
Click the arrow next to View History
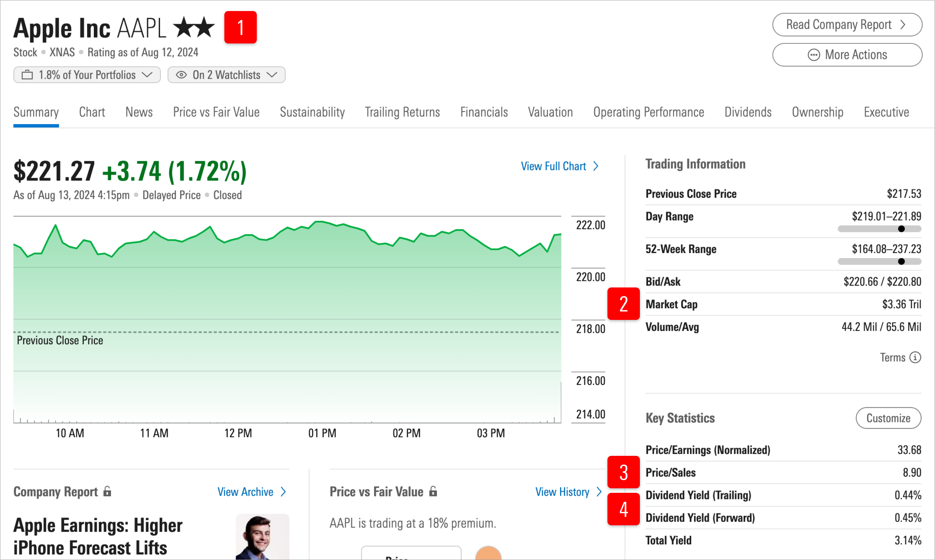click(599, 492)
